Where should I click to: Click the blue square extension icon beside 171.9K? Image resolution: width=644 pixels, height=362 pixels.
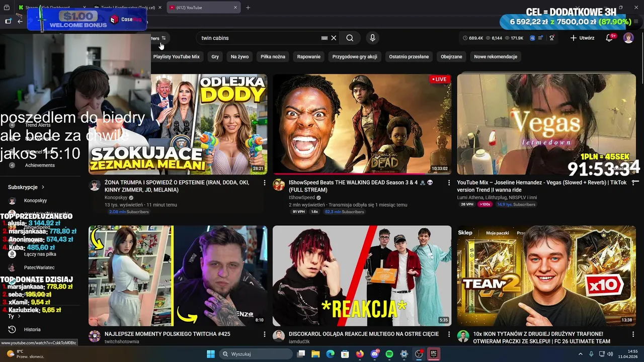pyautogui.click(x=532, y=38)
